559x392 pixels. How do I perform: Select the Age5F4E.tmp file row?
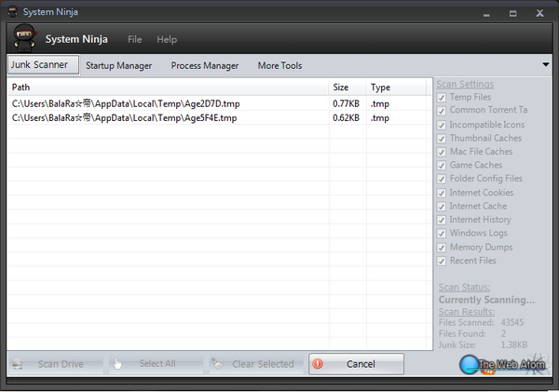[x=219, y=118]
